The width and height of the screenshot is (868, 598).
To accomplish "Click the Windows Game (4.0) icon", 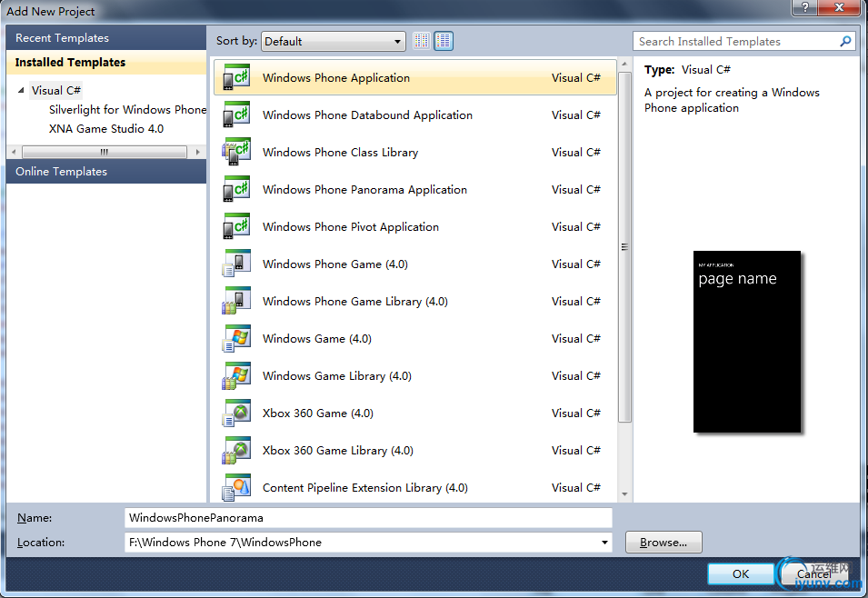I will 236,338.
